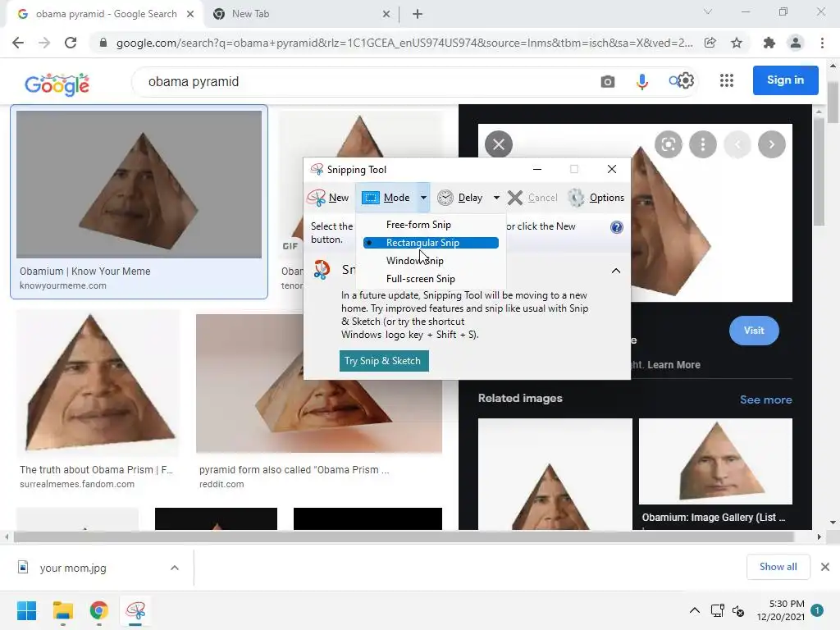Screen dimensions: 840x630
Task: Click Show all downloads
Action: 778,567
